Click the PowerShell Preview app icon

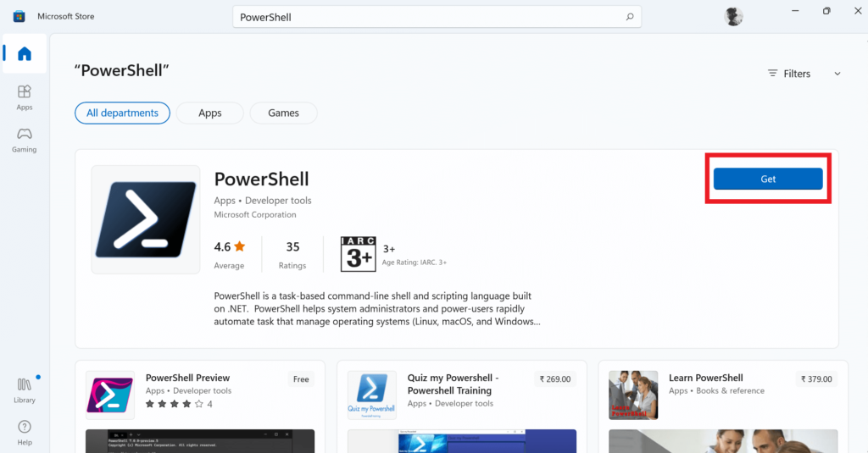click(x=110, y=395)
